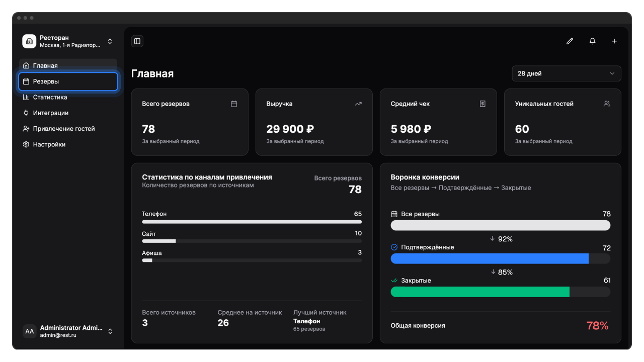Open Резервы in the sidebar
Image resolution: width=644 pixels, height=362 pixels.
click(68, 81)
